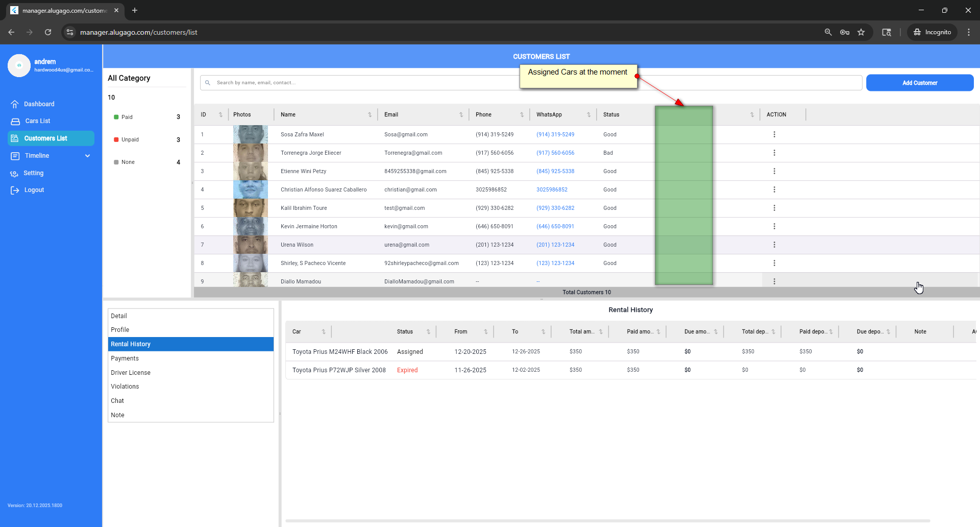Filter customers by Unpaid category
Viewport: 980px width, 527px height.
[x=130, y=140]
